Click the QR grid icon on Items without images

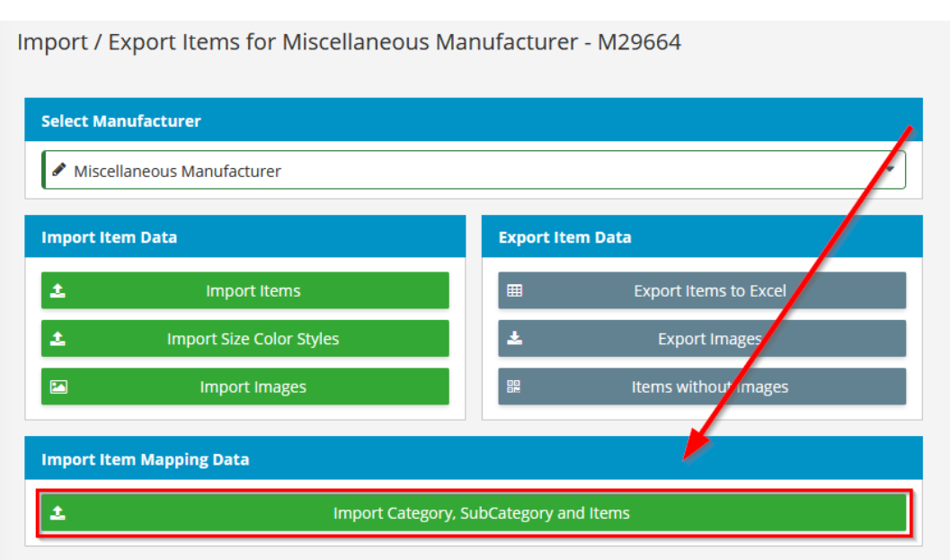514,387
